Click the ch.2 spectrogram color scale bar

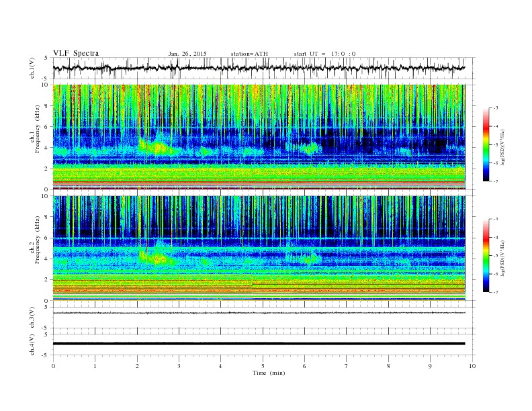pos(486,256)
